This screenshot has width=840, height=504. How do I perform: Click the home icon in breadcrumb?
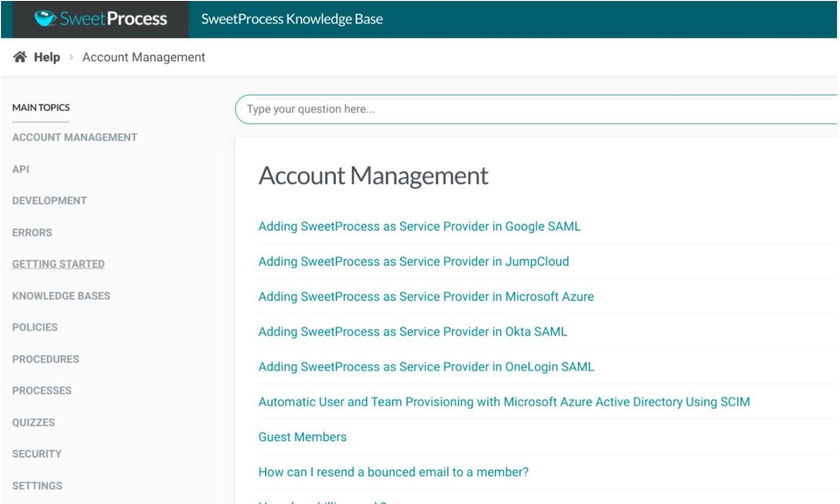(x=20, y=57)
